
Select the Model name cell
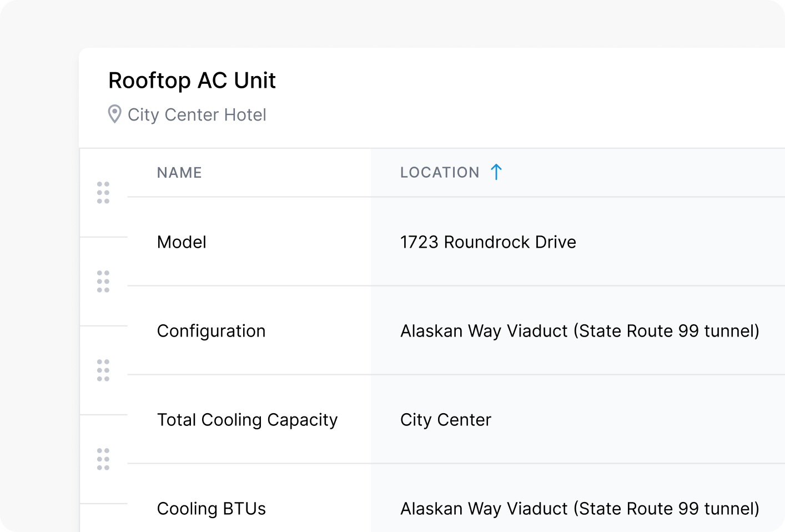click(x=182, y=242)
